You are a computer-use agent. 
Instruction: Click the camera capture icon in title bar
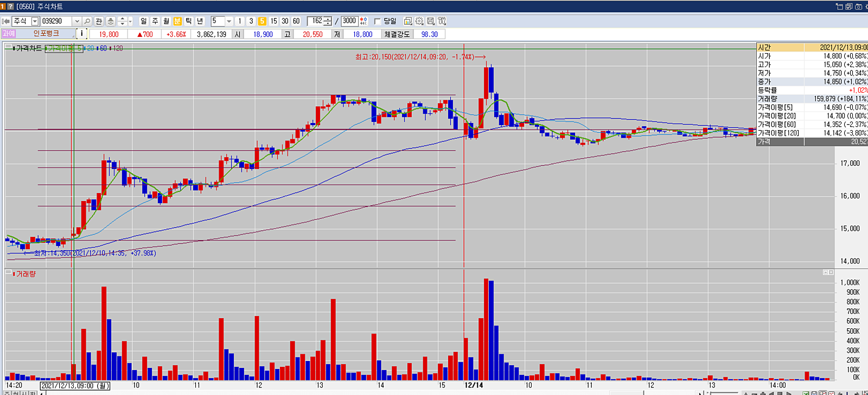click(858, 7)
